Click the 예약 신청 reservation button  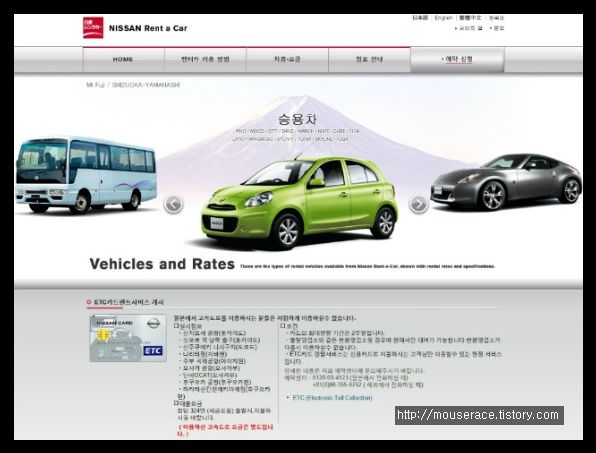pyautogui.click(x=457, y=60)
